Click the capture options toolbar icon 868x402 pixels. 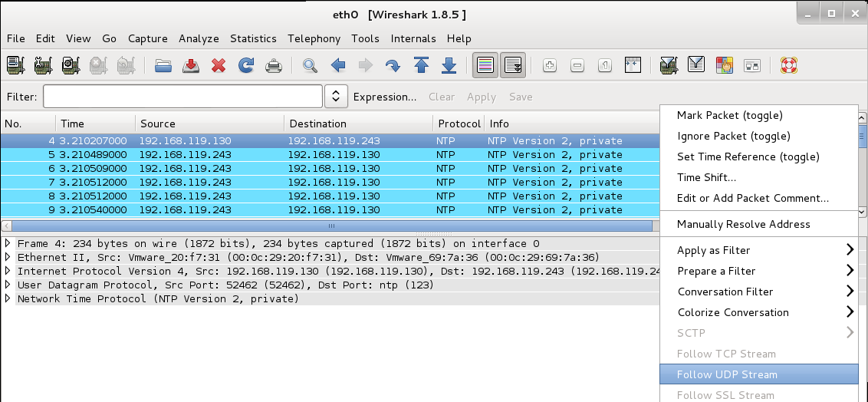tap(44, 66)
